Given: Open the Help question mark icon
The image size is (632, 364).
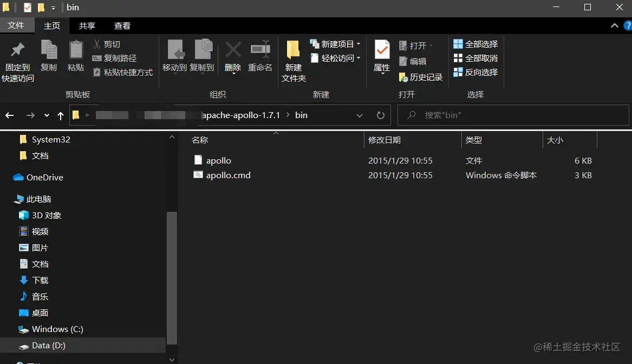Looking at the screenshot, I should click(628, 25).
